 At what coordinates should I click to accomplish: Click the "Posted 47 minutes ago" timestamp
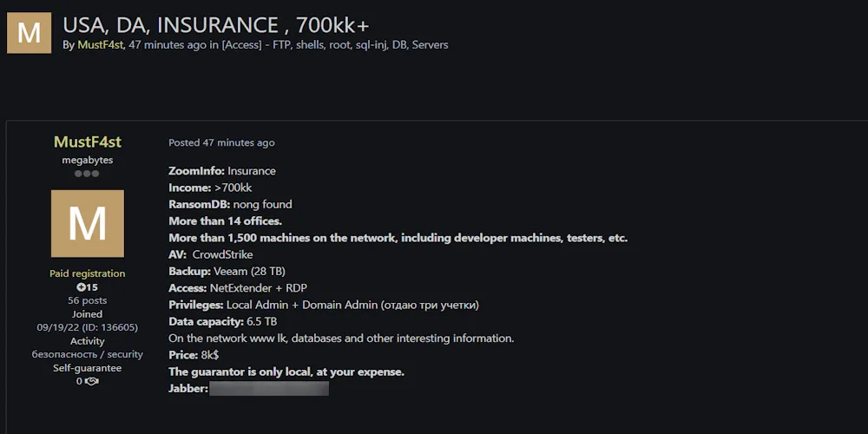tap(221, 142)
